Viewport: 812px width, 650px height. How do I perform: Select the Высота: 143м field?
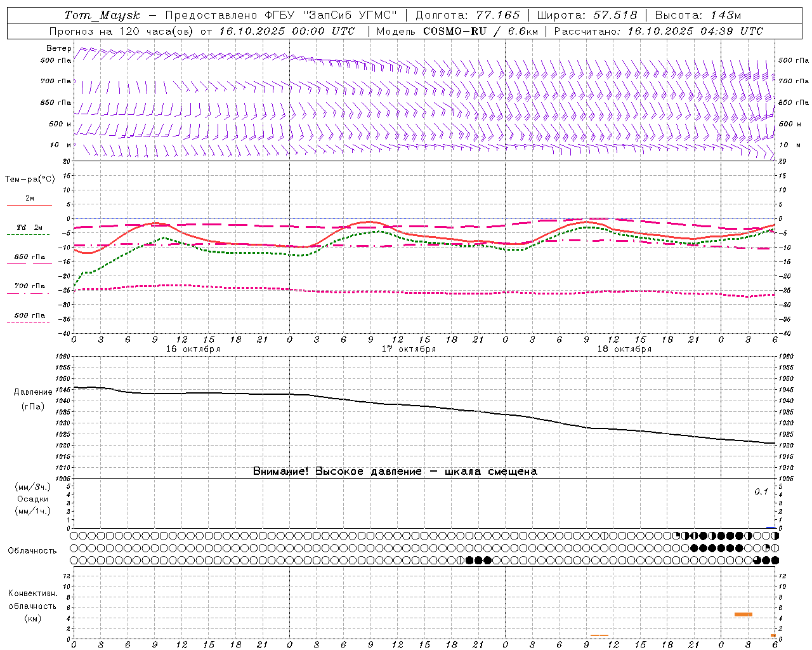pos(698,15)
